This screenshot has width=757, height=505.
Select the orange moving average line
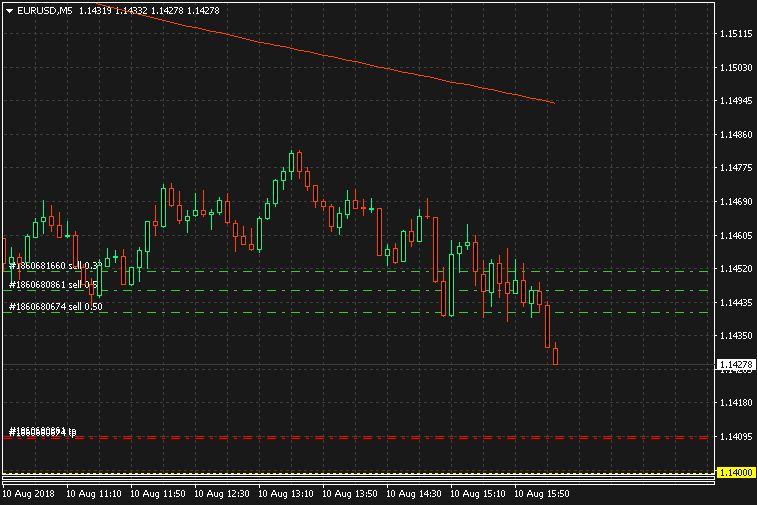(x=350, y=62)
